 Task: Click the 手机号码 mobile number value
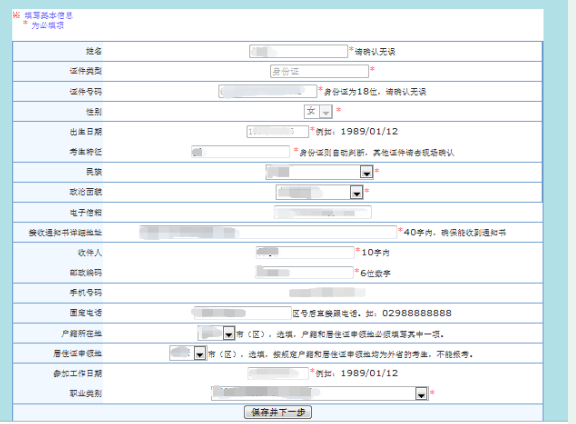pos(327,292)
